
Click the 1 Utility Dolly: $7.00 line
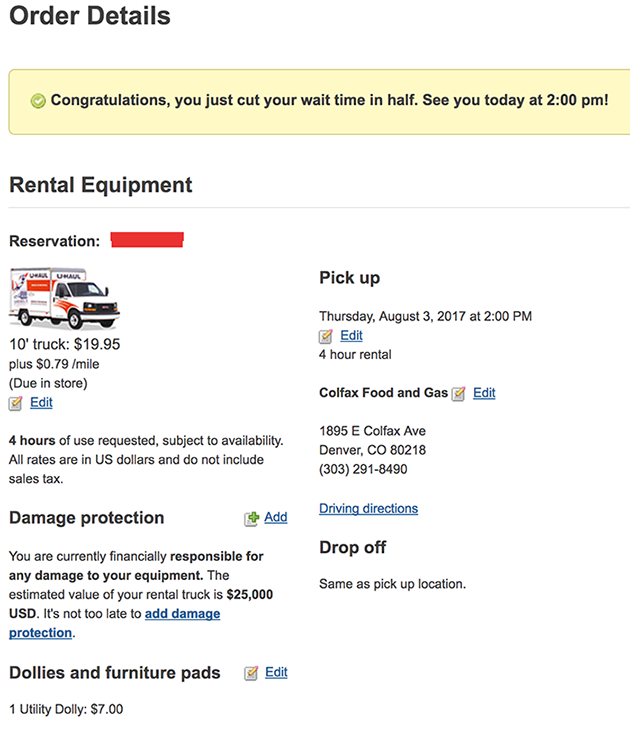(66, 709)
